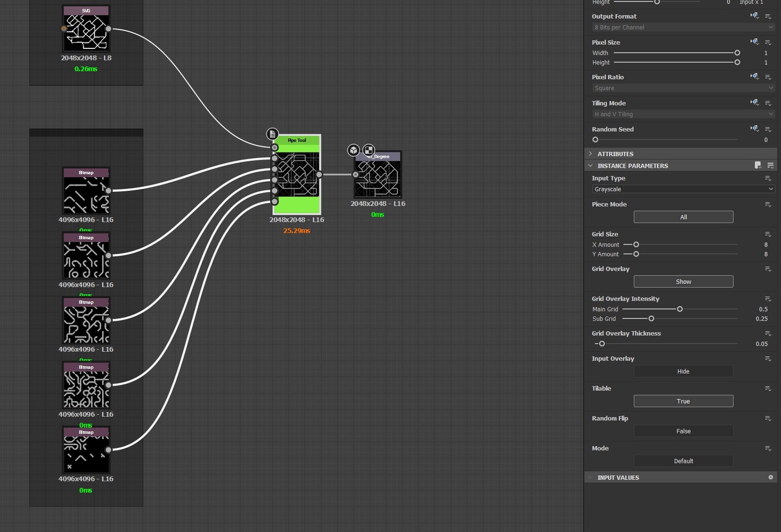Click the document icon above the Pipe Tool node
This screenshot has height=532, width=781.
pos(272,133)
